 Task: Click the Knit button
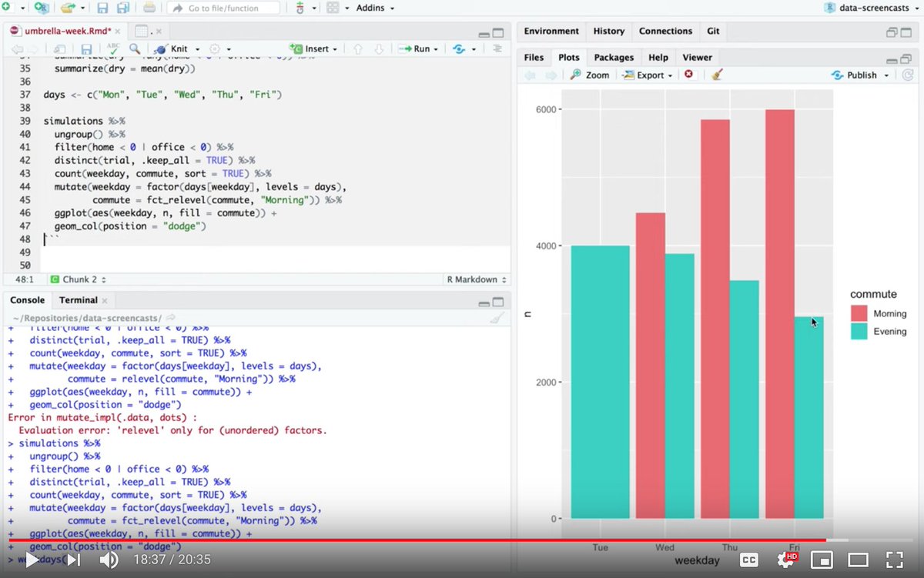click(x=172, y=48)
